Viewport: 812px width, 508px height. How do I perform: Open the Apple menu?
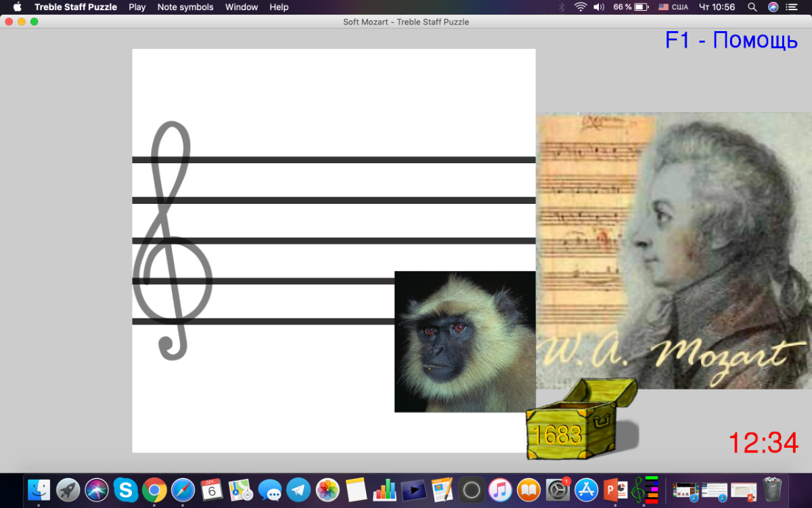(x=18, y=7)
